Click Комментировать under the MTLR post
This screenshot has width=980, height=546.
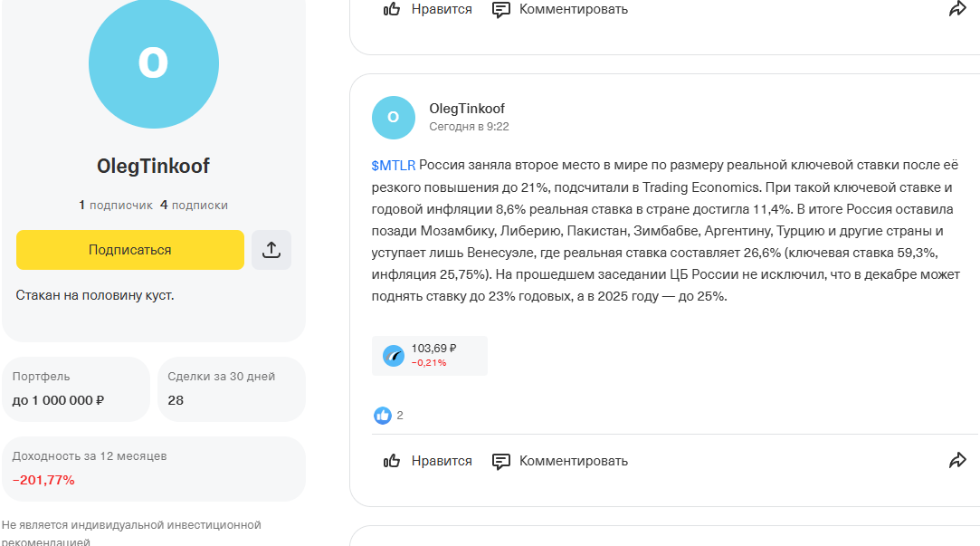click(560, 461)
